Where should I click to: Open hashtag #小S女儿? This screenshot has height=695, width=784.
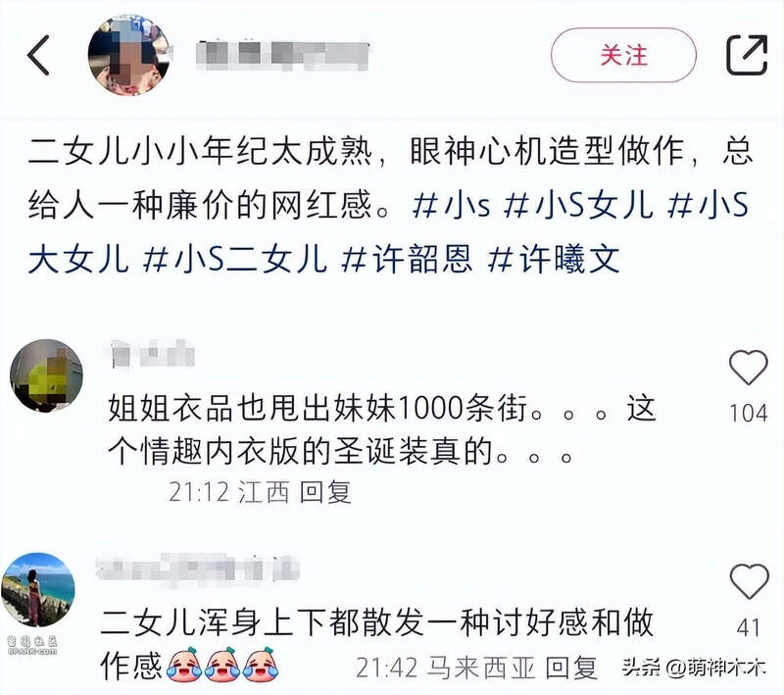[578, 205]
